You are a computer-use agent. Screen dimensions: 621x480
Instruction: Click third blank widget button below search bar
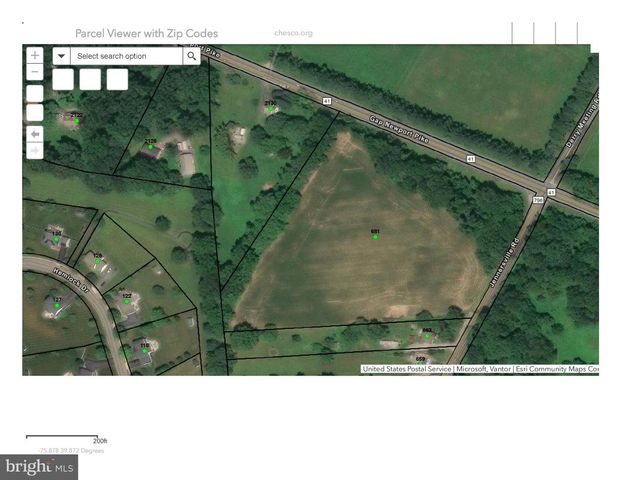point(117,79)
